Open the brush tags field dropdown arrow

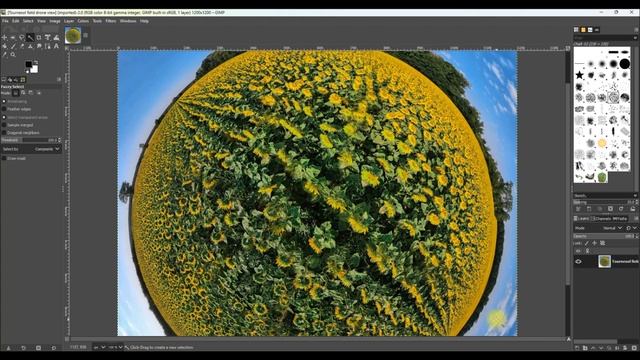[x=635, y=196]
